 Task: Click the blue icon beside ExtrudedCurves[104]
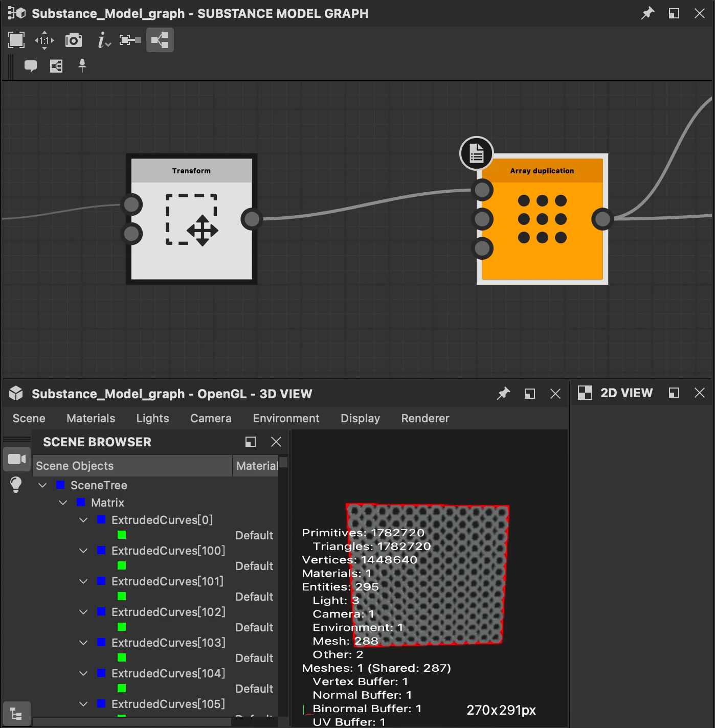tap(101, 673)
